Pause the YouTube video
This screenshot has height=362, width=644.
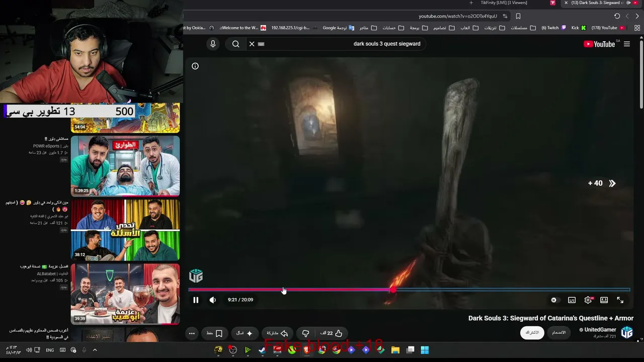[x=196, y=300]
